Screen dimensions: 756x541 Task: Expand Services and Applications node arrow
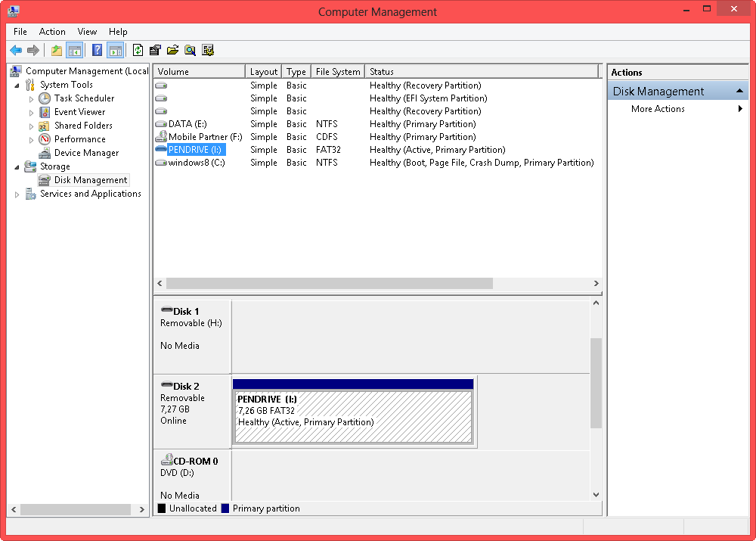[17, 194]
